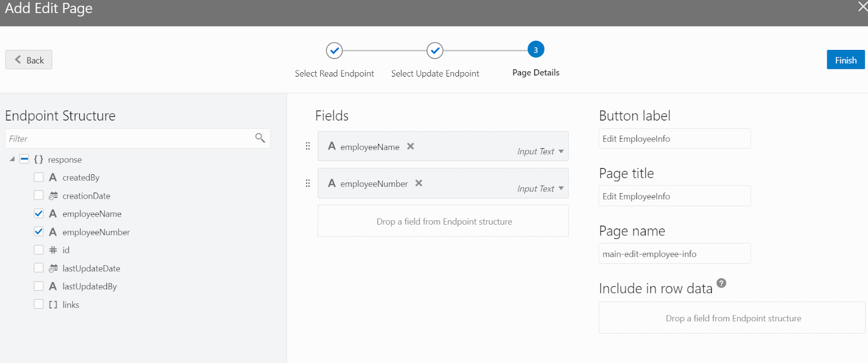868x363 pixels.
Task: Click the Finish button
Action: point(845,60)
